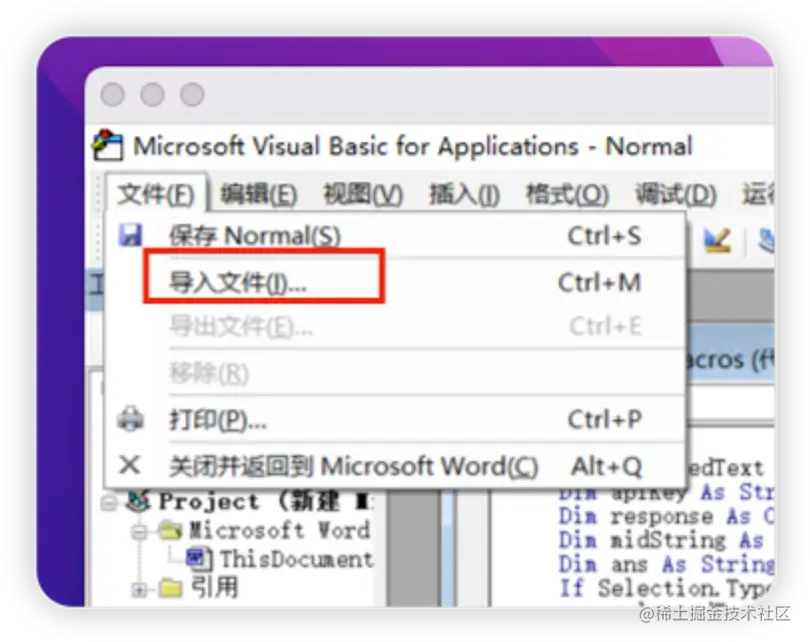Screen dimensions: 810x642
Task: Choose 打印(P)... from File menu
Action: coord(395,419)
